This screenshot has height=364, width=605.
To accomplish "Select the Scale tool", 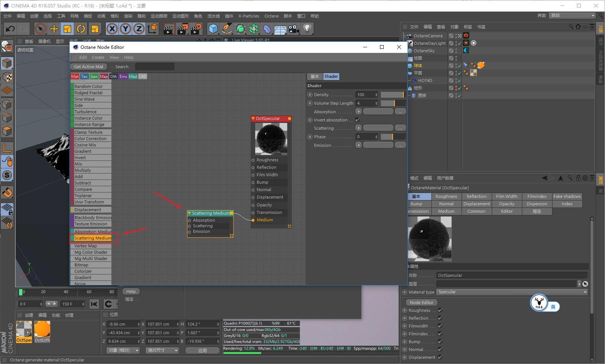I will coord(67,29).
